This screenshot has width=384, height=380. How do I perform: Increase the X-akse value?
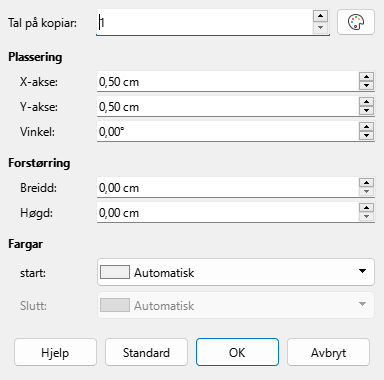(366, 77)
